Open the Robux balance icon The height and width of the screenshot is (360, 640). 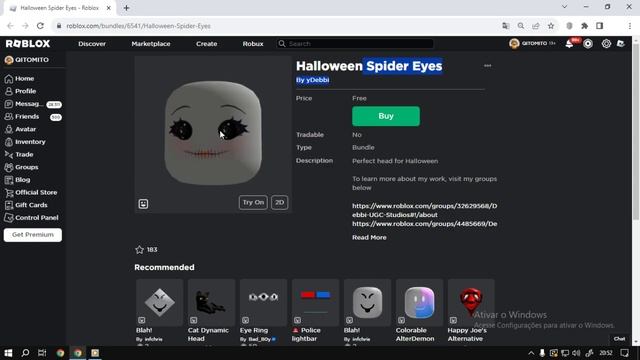tap(588, 44)
